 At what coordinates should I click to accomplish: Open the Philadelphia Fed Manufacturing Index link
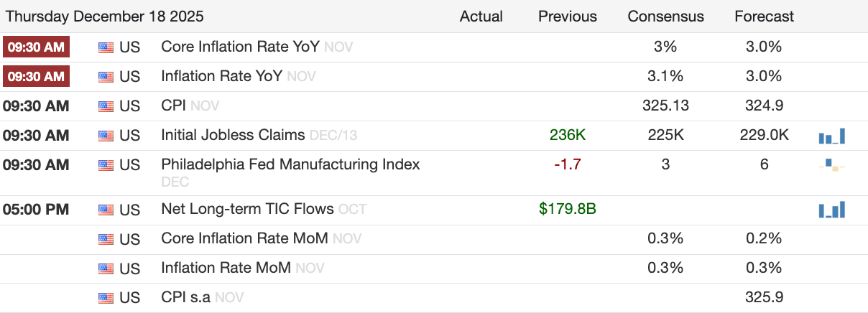pyautogui.click(x=290, y=164)
